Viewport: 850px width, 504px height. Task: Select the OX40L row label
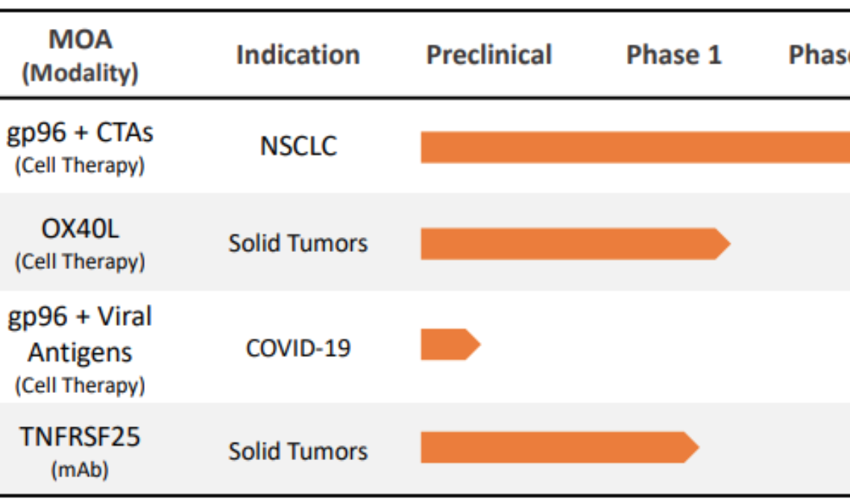click(x=80, y=229)
